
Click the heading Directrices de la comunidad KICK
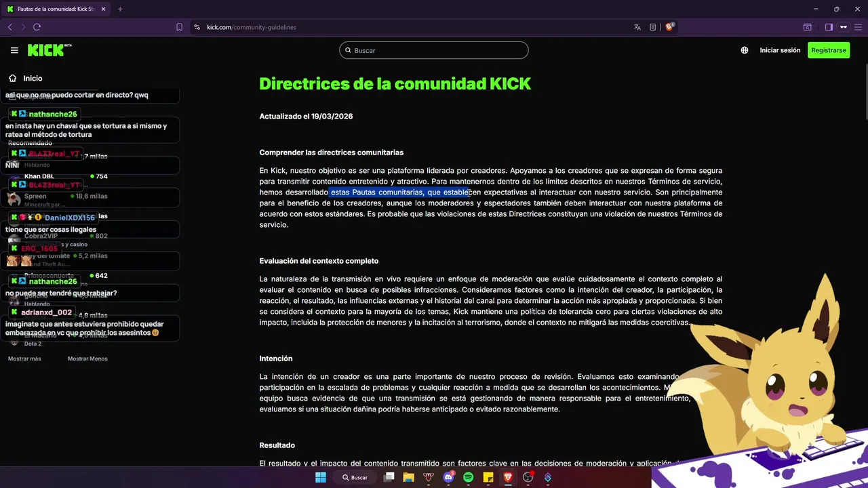[x=395, y=84]
